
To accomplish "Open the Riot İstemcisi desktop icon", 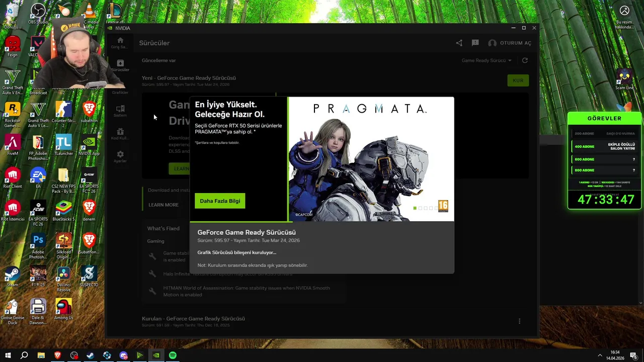I will click(x=13, y=211).
